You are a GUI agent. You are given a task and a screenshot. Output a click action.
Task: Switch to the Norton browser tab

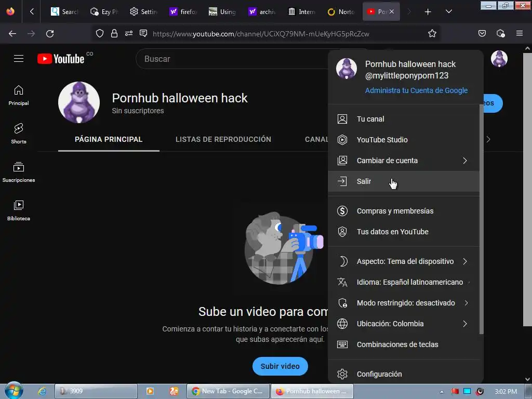(x=341, y=11)
